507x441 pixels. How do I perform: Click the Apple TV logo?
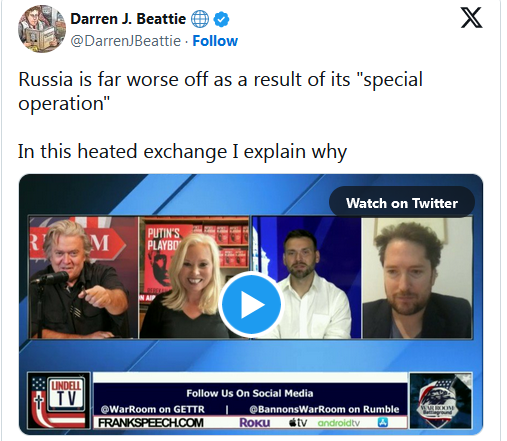click(x=298, y=423)
